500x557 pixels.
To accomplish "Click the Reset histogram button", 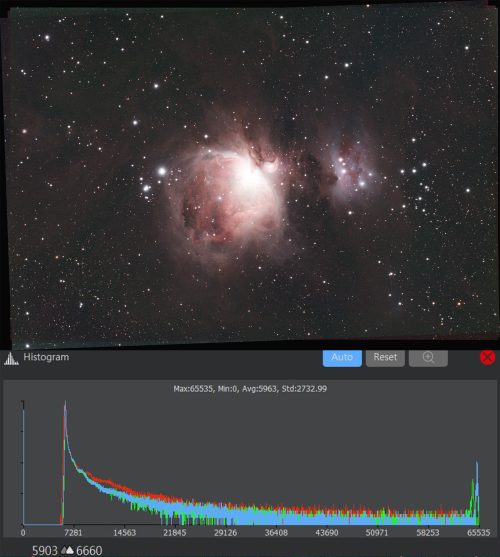I will tap(385, 358).
